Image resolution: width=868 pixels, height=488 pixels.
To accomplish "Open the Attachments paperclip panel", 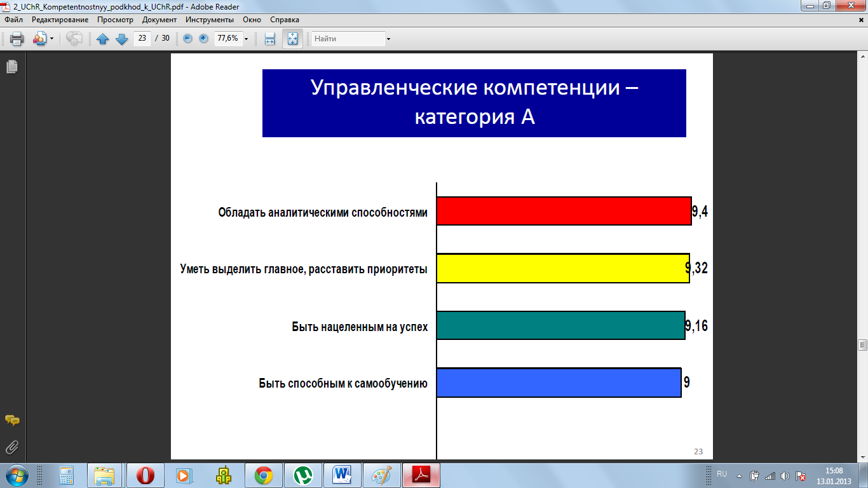I will (11, 447).
